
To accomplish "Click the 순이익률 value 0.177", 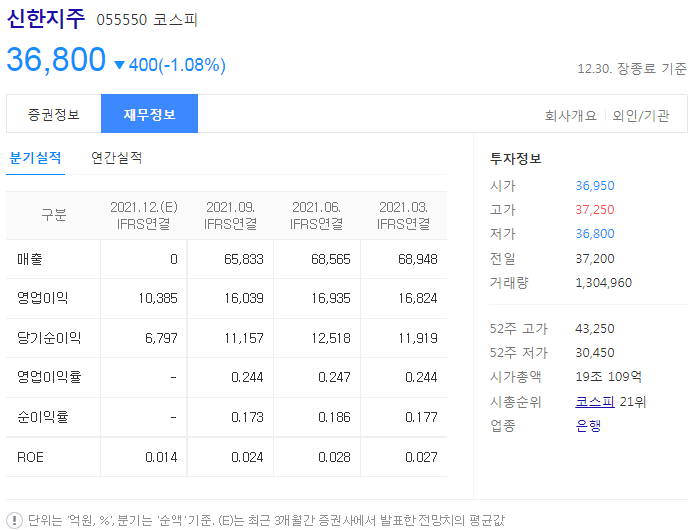I will click(x=421, y=417).
